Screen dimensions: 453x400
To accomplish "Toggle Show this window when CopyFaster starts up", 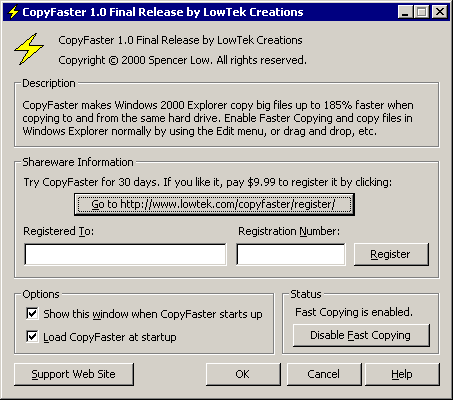I will pyautogui.click(x=32, y=314).
